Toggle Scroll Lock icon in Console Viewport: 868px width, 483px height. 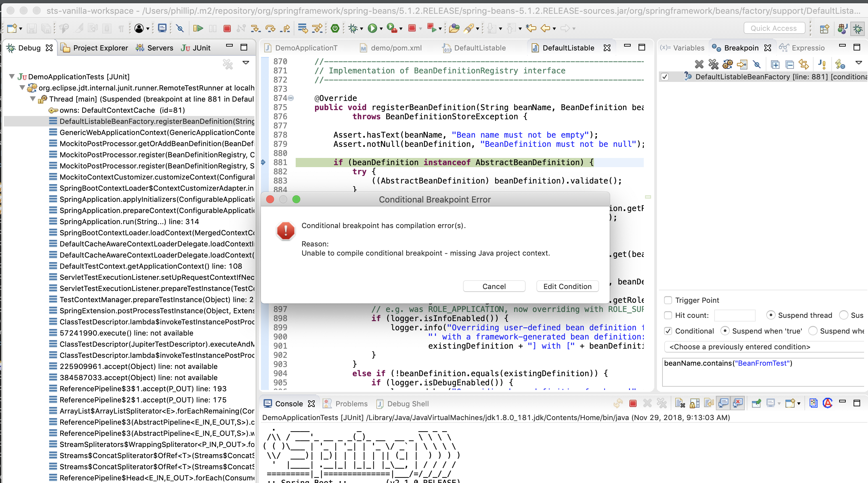tap(695, 403)
